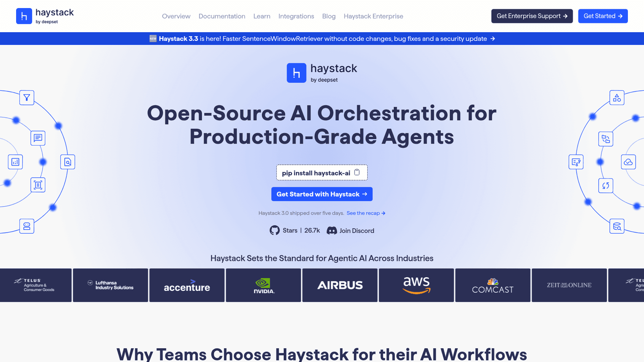
Task: Click the chat message icon on left
Action: pyautogui.click(x=38, y=138)
